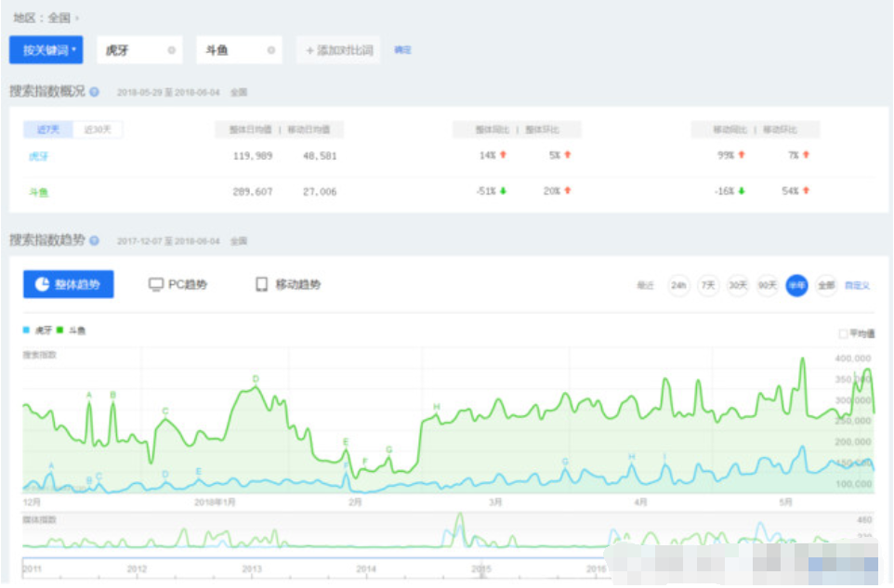The width and height of the screenshot is (894, 588).
Task: Select the 全部 time range
Action: [x=827, y=285]
